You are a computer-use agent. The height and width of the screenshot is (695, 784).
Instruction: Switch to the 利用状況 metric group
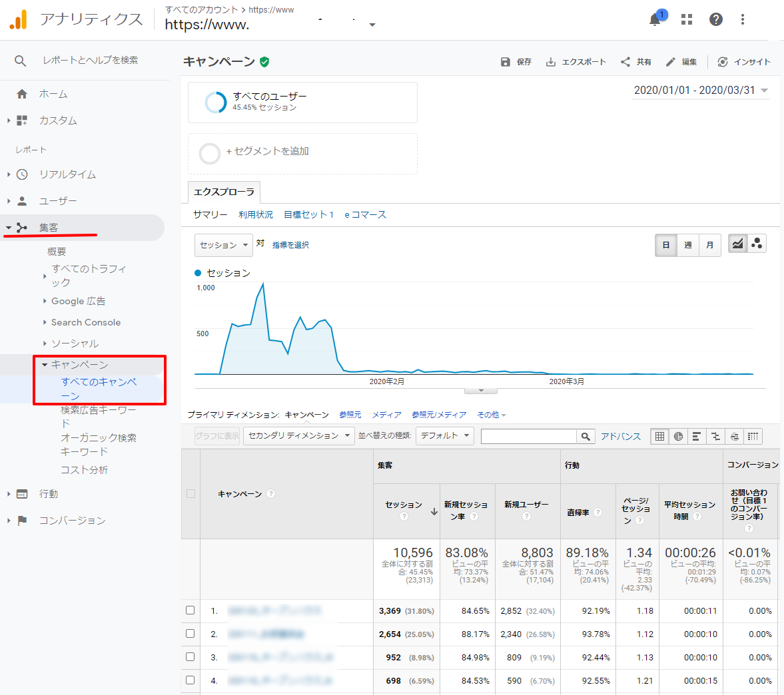click(x=256, y=215)
